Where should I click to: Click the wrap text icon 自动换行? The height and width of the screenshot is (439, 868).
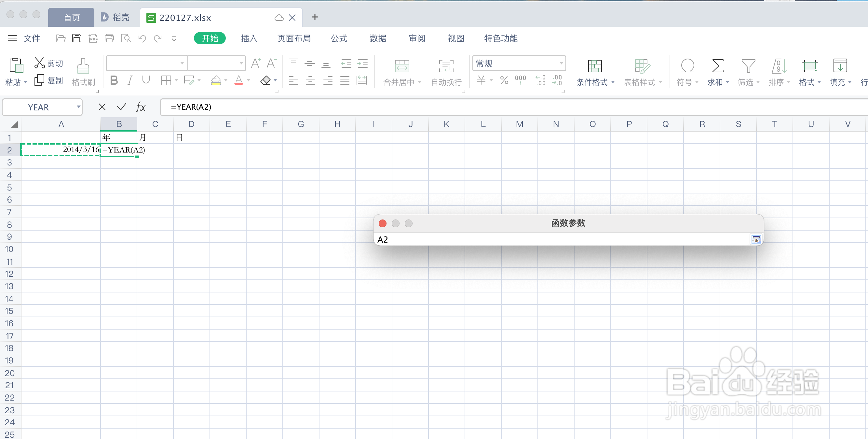(445, 71)
